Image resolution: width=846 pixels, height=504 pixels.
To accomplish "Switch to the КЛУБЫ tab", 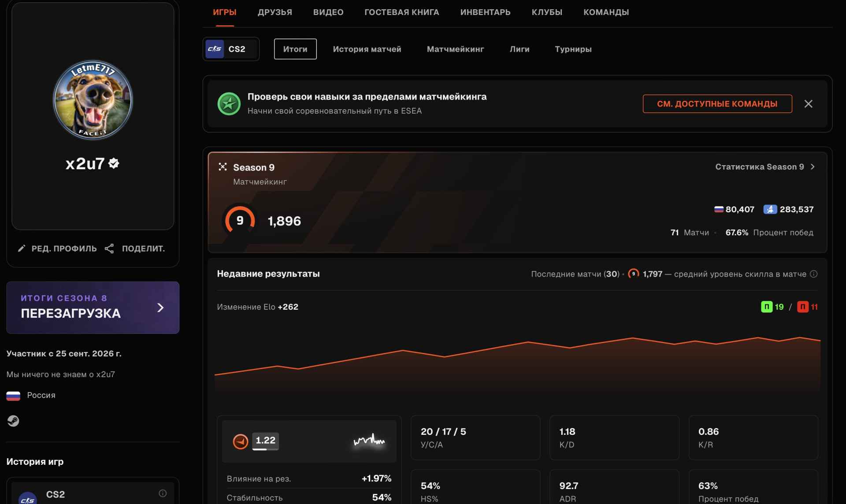I will tap(547, 12).
